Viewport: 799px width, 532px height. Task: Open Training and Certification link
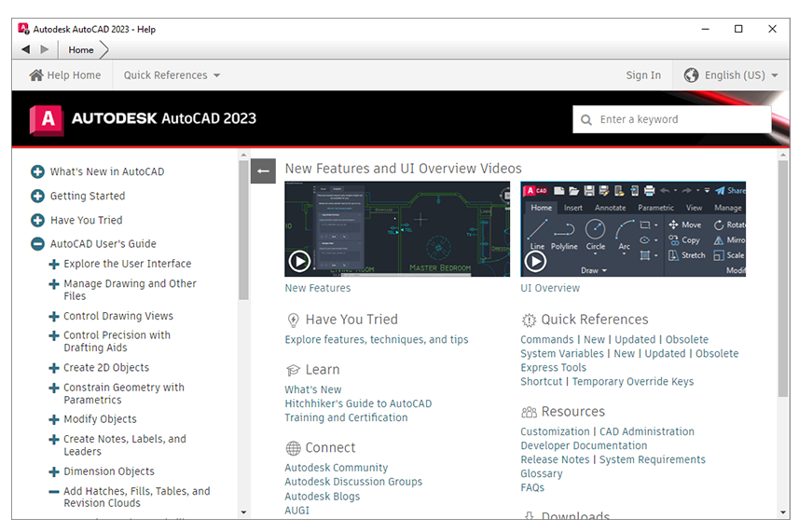click(346, 417)
